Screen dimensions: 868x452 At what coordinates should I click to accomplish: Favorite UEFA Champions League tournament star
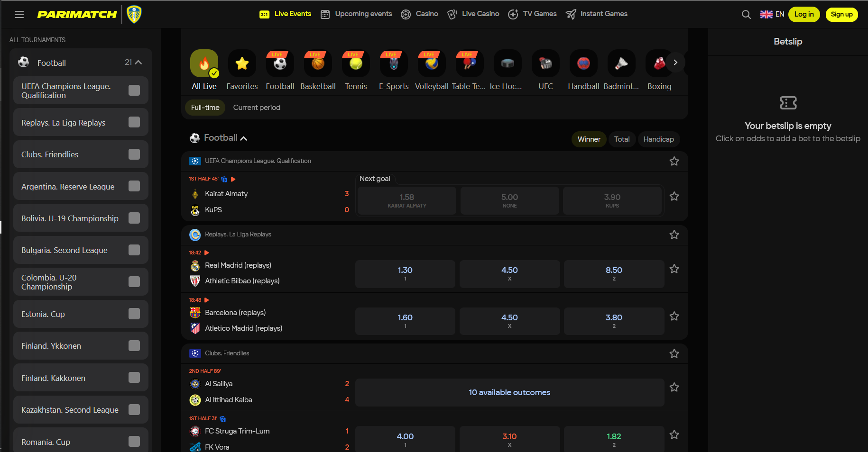coord(674,162)
